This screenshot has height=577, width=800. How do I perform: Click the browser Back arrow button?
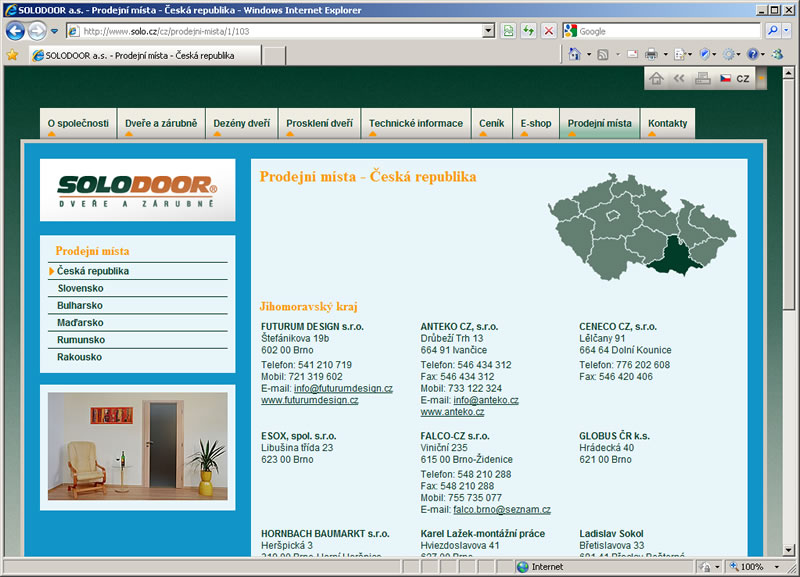[x=15, y=31]
